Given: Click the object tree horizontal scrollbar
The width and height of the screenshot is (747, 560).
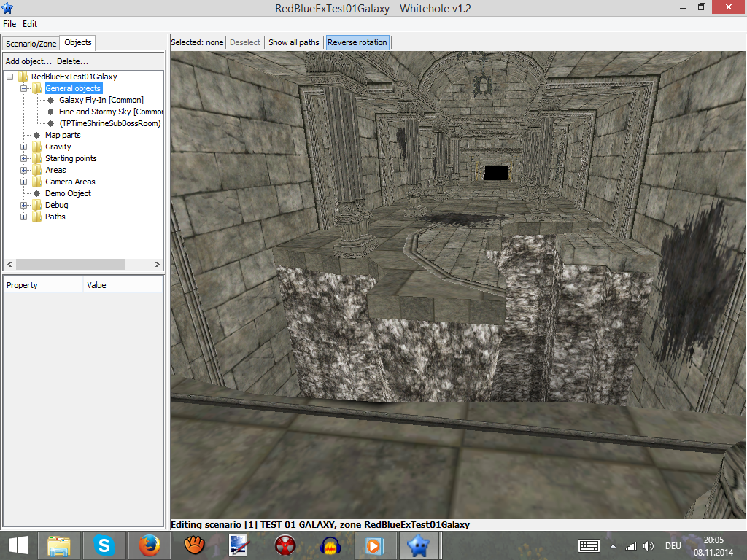Looking at the screenshot, I should pos(84,264).
